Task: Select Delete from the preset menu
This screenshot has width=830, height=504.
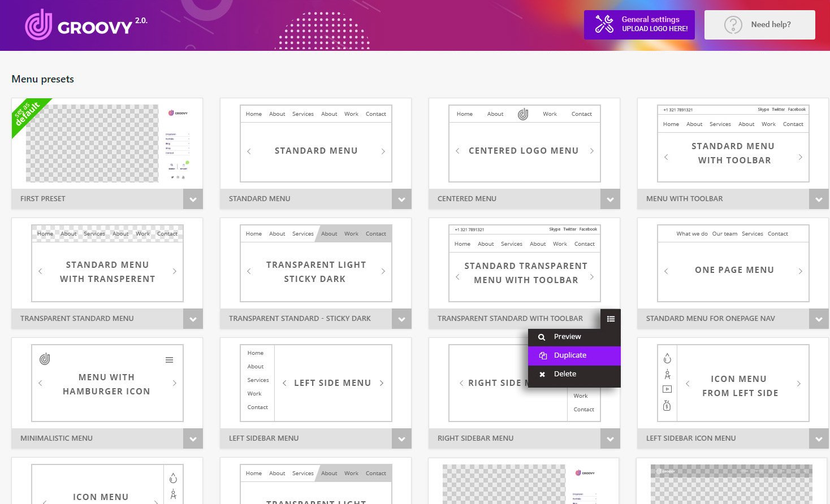Action: tap(565, 374)
